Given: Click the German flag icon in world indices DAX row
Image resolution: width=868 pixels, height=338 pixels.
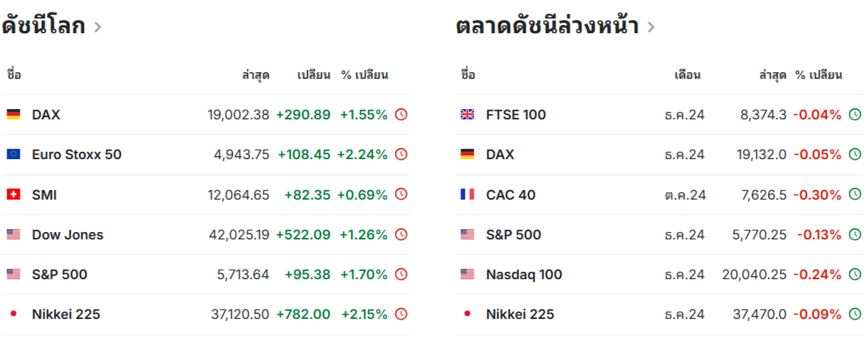Looking at the screenshot, I should 13,115.
